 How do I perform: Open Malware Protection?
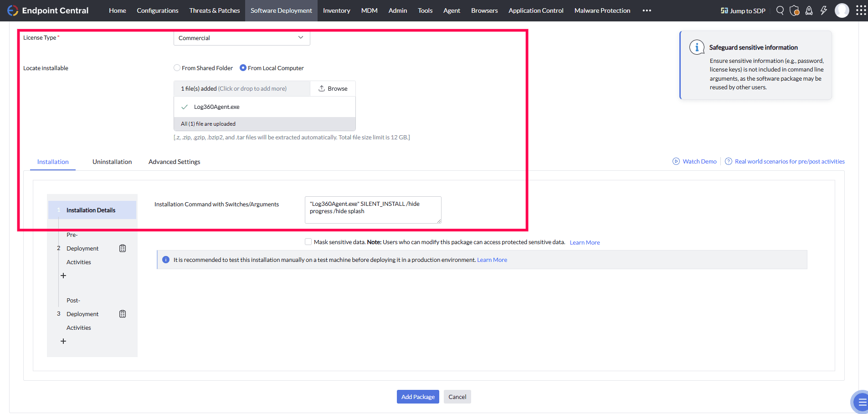(602, 10)
